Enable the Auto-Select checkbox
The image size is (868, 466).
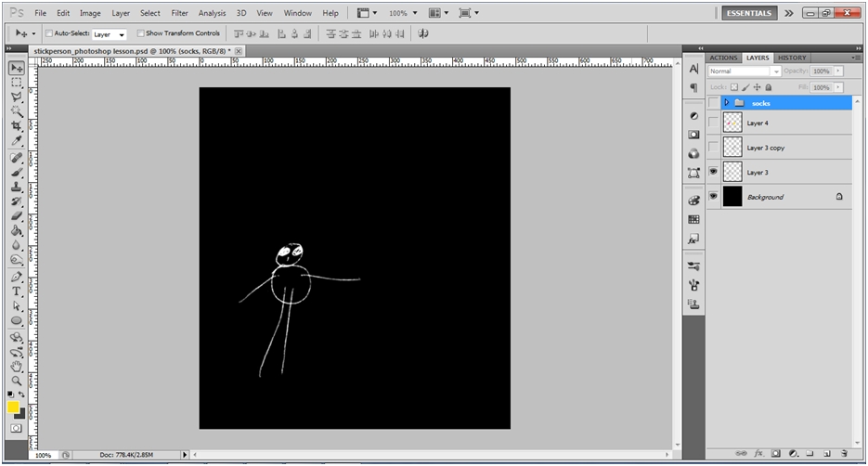tap(48, 33)
